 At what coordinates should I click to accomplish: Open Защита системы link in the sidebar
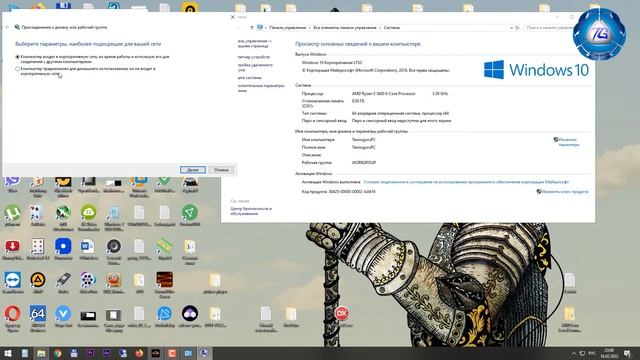click(x=250, y=78)
